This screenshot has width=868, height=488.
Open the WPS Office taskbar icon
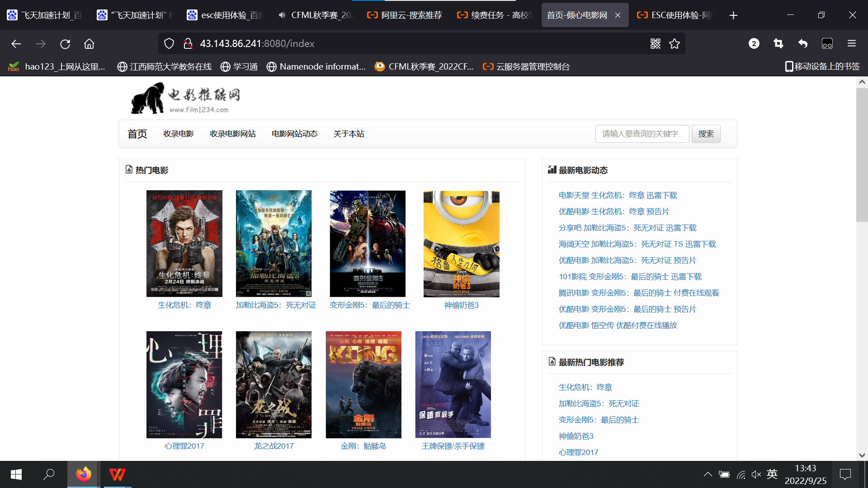117,474
